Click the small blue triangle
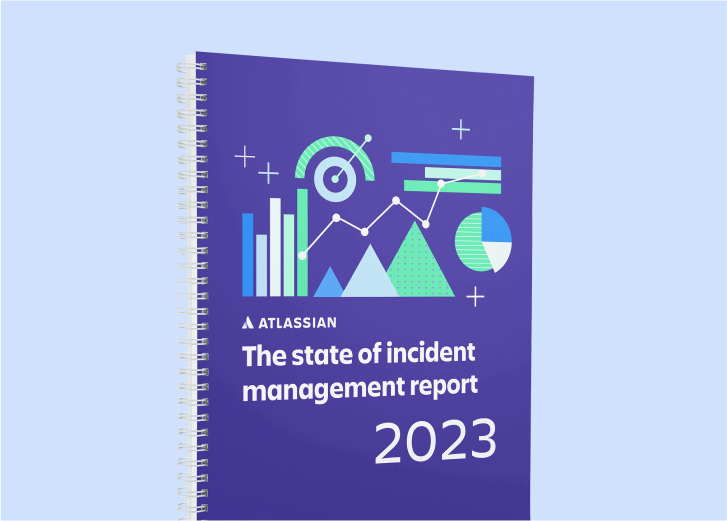 point(328,285)
